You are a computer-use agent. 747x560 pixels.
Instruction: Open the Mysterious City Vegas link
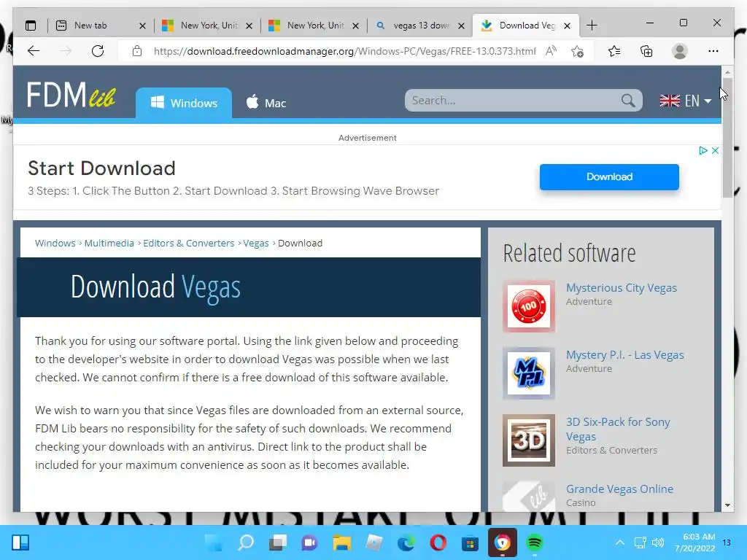point(622,287)
